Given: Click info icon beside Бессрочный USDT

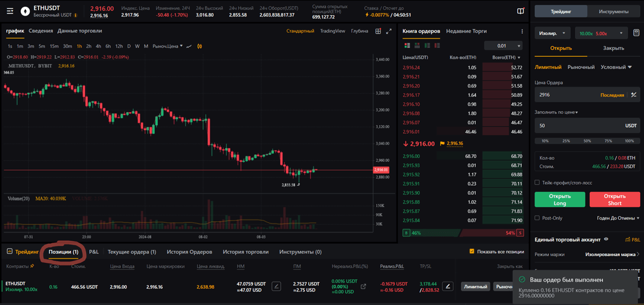Looking at the screenshot, I should [x=75, y=15].
